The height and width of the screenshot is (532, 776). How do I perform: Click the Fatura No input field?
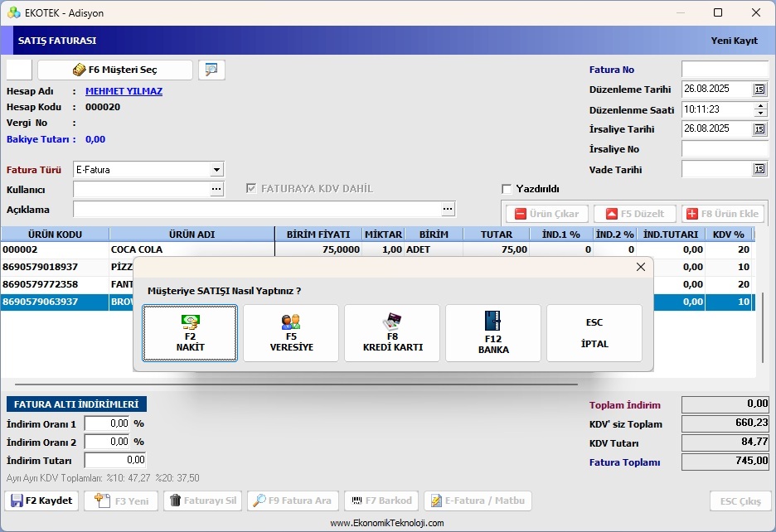[x=725, y=70]
